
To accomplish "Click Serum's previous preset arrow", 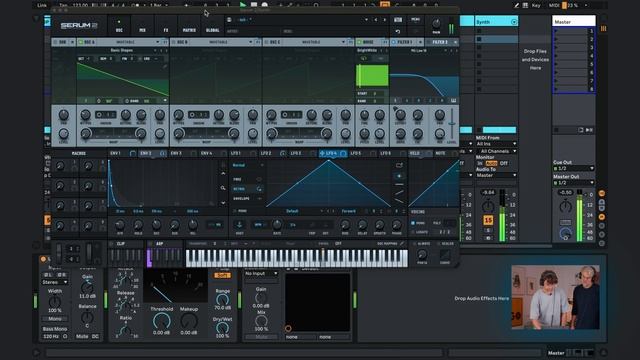I will 376,20.
